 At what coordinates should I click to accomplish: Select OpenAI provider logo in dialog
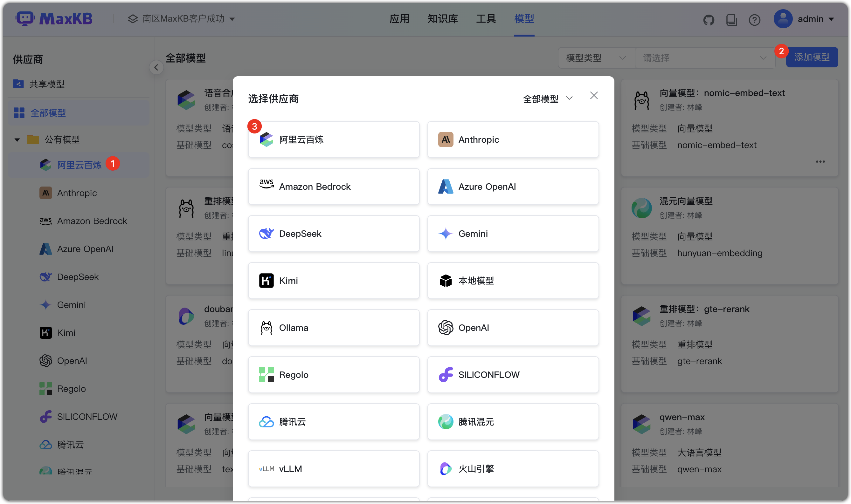click(445, 328)
